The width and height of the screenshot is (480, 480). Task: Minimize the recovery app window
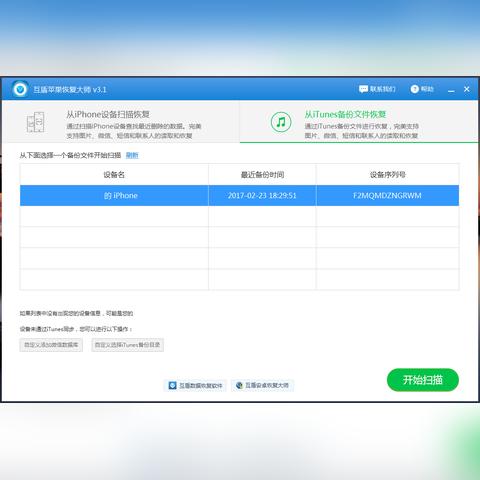pyautogui.click(x=451, y=90)
